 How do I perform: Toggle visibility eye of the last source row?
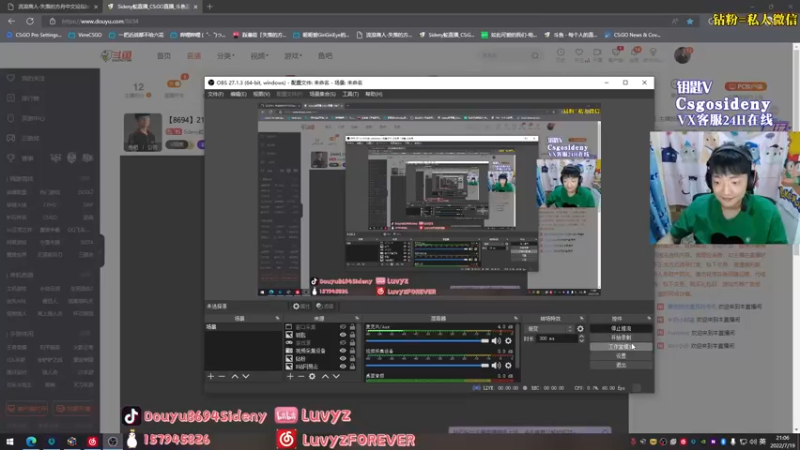[343, 366]
